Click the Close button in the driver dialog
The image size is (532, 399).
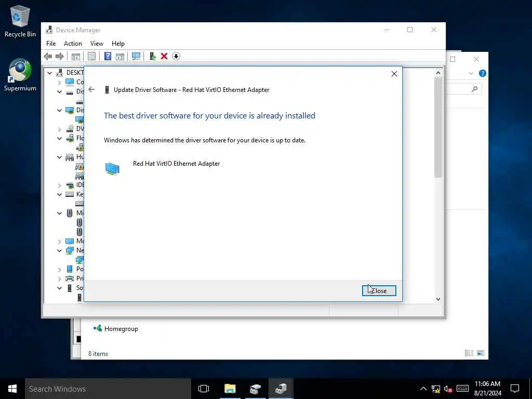coord(379,291)
